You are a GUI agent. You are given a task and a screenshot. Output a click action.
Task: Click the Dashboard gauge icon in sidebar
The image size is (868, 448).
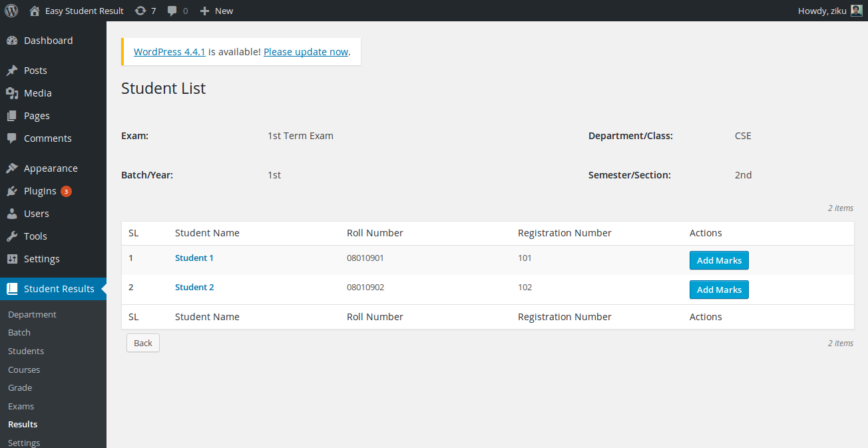[12, 41]
